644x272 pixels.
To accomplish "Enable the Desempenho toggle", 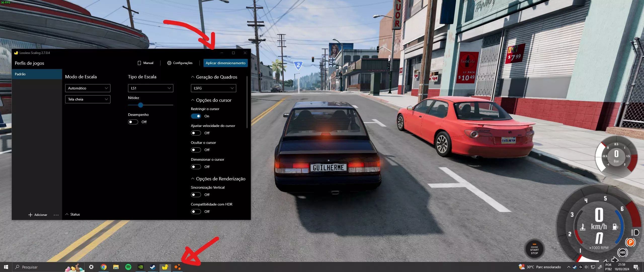I will [x=133, y=122].
